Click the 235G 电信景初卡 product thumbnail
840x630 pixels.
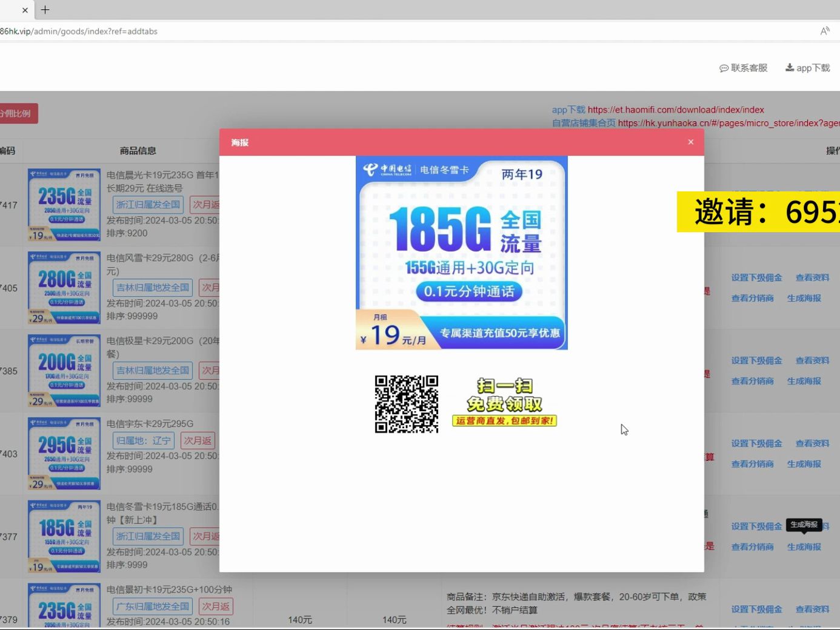pyautogui.click(x=64, y=606)
